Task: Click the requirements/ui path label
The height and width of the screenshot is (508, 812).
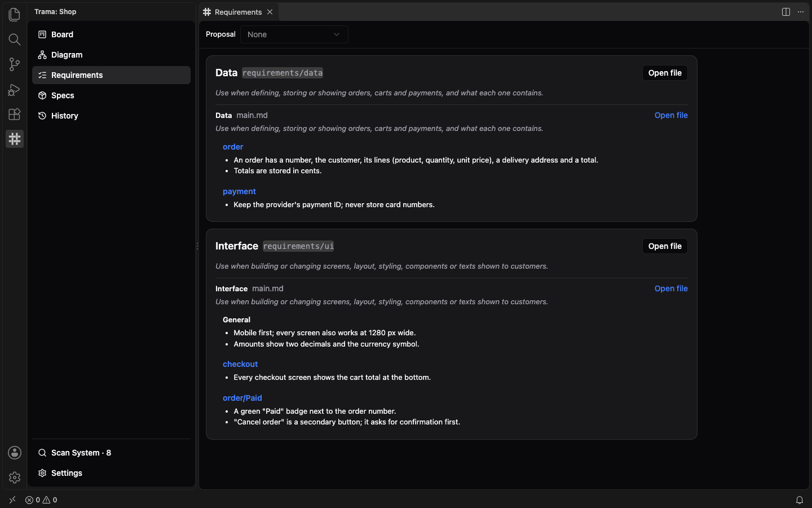Action: (x=298, y=246)
